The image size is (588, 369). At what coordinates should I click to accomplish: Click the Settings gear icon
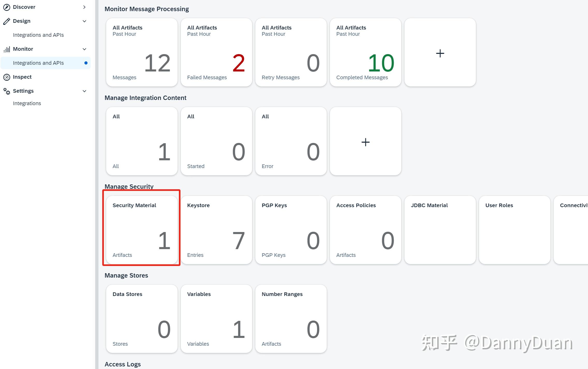click(6, 91)
